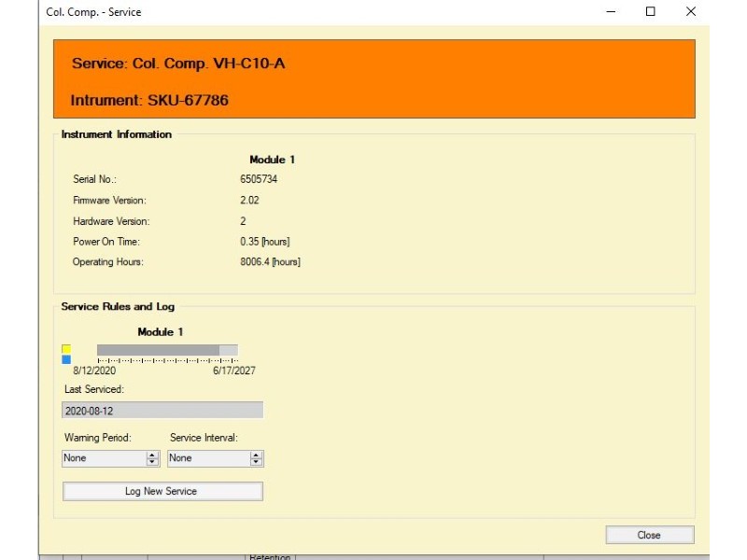Click operating hours value 8006.4 [hours]
This screenshot has height=560, width=747.
click(x=270, y=262)
